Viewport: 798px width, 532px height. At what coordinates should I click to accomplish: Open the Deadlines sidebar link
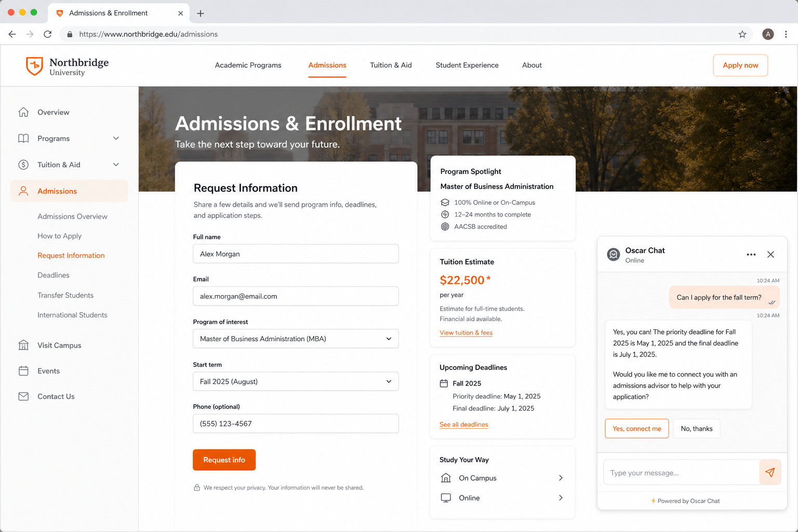click(x=54, y=275)
